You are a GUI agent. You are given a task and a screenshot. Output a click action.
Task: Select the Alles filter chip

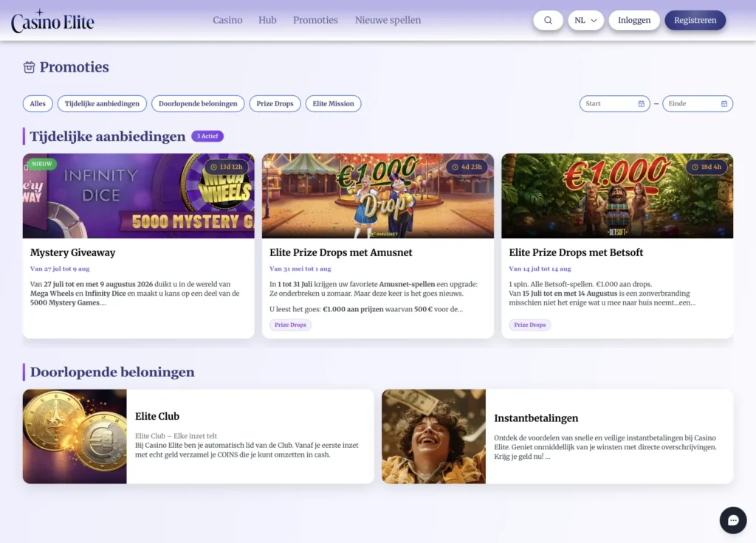pyautogui.click(x=38, y=103)
